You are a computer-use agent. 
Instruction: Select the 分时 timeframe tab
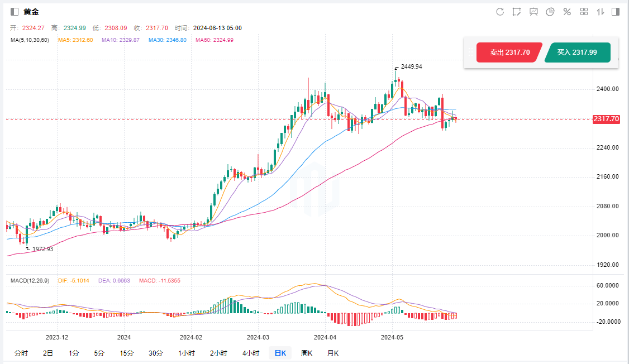21,353
